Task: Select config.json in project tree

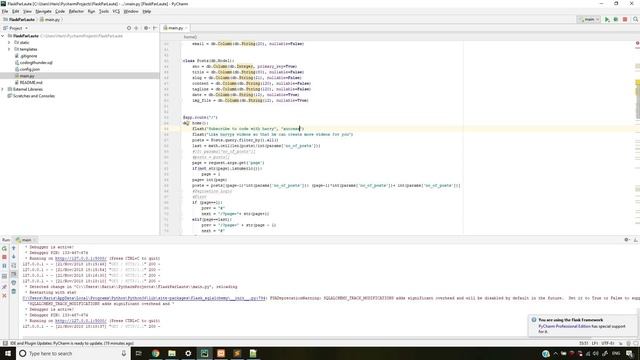Action: (29, 69)
